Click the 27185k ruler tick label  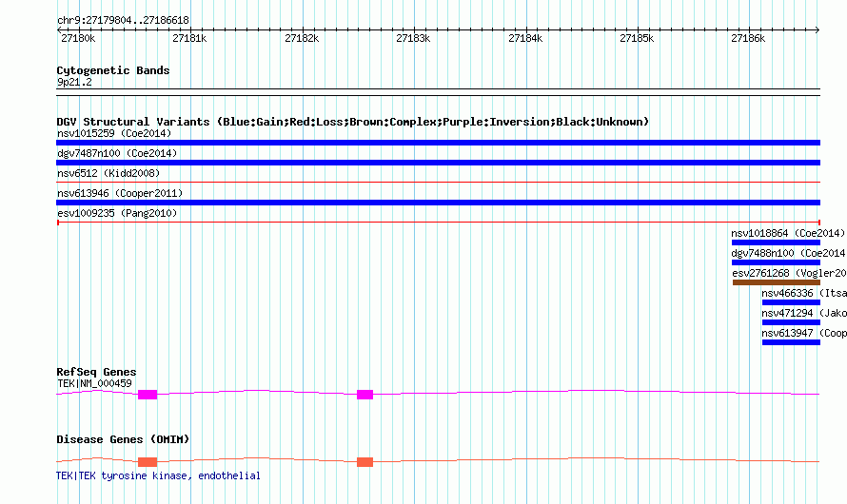coord(637,38)
